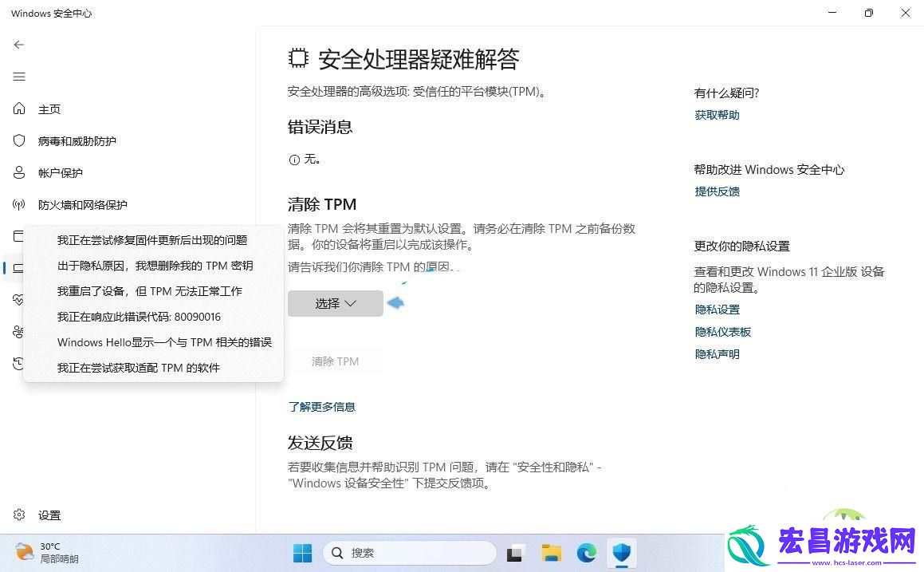The width and height of the screenshot is (924, 572).
Task: Click the account protection person icon
Action: tap(19, 172)
